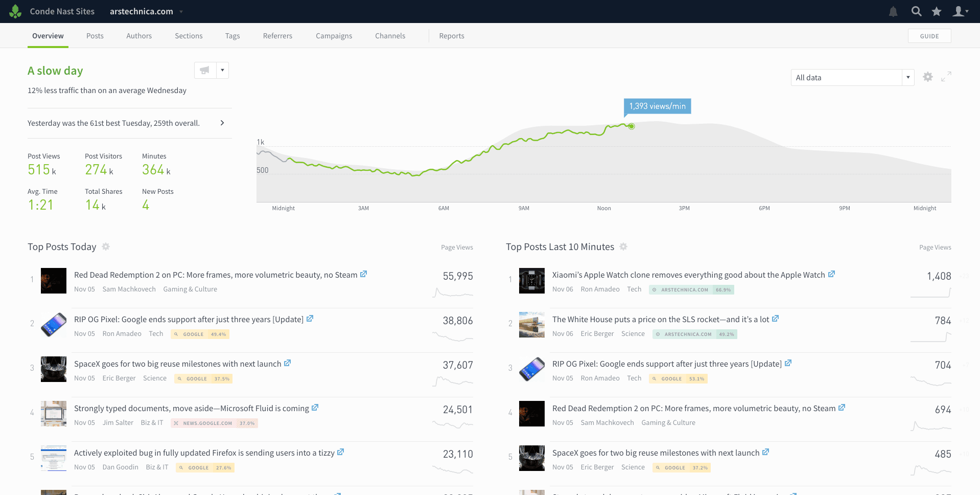Click the search icon in the top bar
The image size is (980, 495).
click(916, 11)
